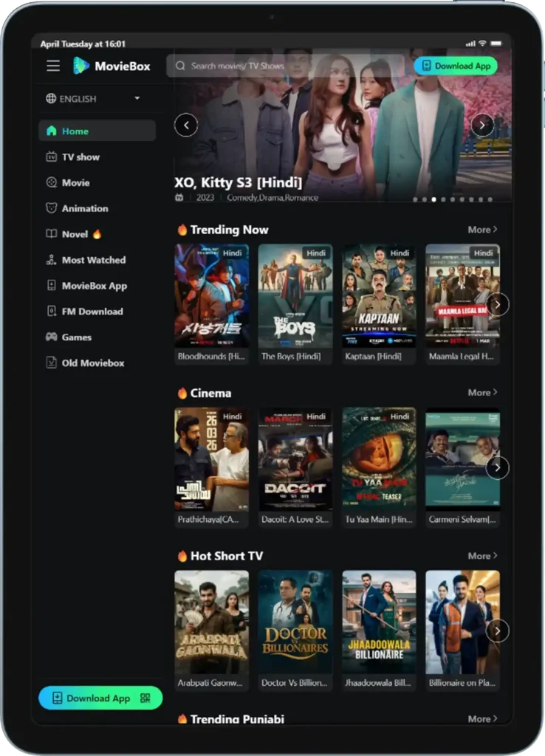Open XO, Kitty S3 [Hindi] banner title
Viewport: 545px width, 756px height.
tap(239, 182)
